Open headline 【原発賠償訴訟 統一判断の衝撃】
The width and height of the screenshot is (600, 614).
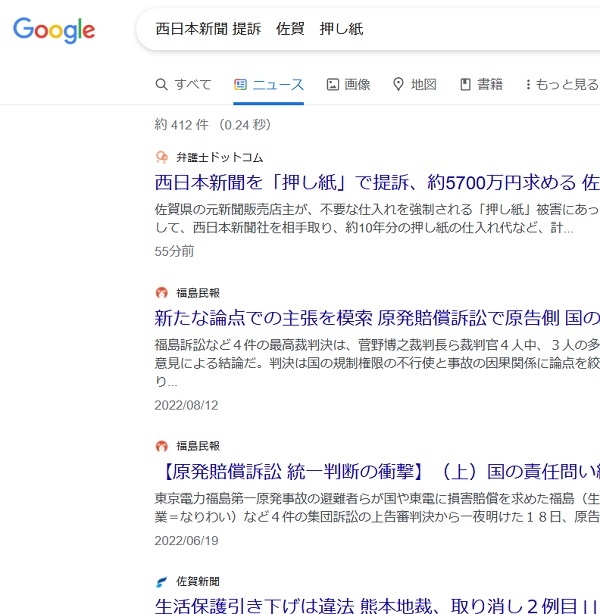[381, 471]
